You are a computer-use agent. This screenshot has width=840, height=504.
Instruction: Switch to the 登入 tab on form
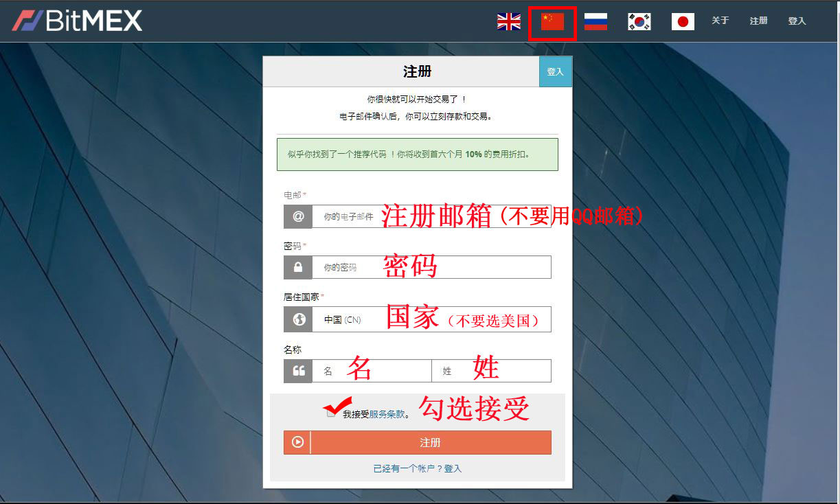[555, 71]
